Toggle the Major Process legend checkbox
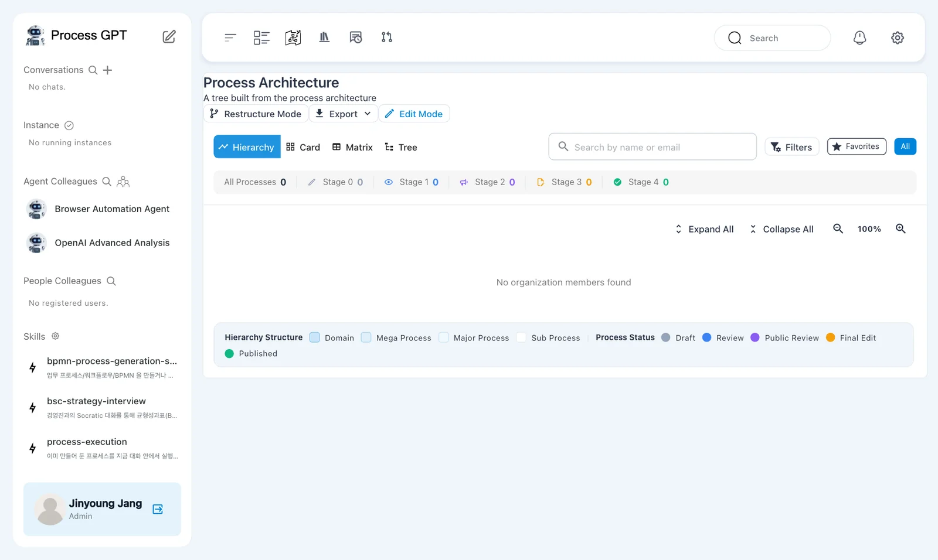The width and height of the screenshot is (938, 560). click(444, 337)
